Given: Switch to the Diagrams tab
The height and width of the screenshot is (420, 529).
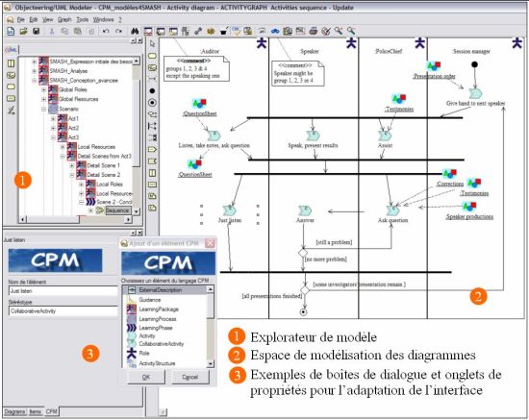Looking at the screenshot, I should (x=14, y=411).
